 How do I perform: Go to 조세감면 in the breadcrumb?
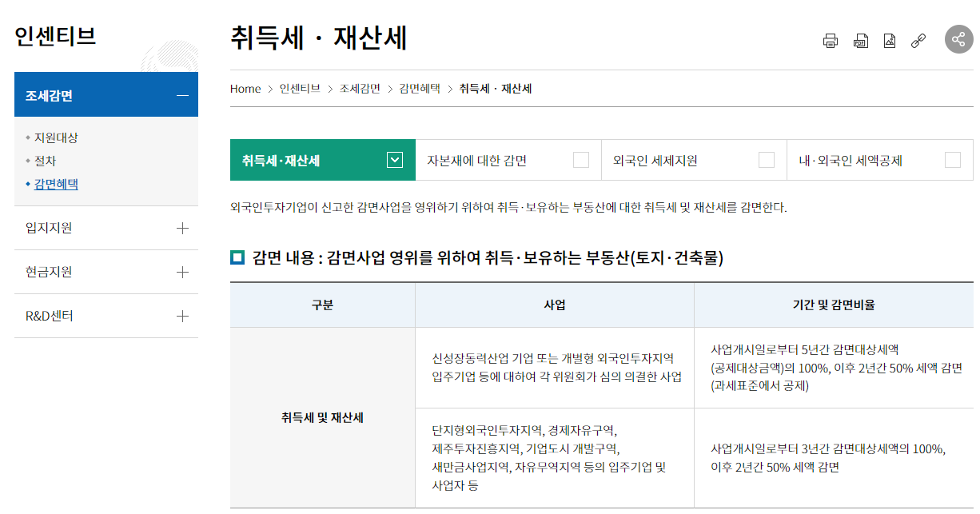(360, 89)
